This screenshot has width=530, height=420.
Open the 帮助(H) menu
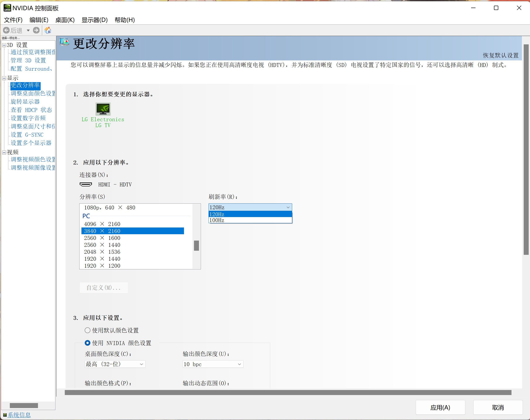pos(125,20)
